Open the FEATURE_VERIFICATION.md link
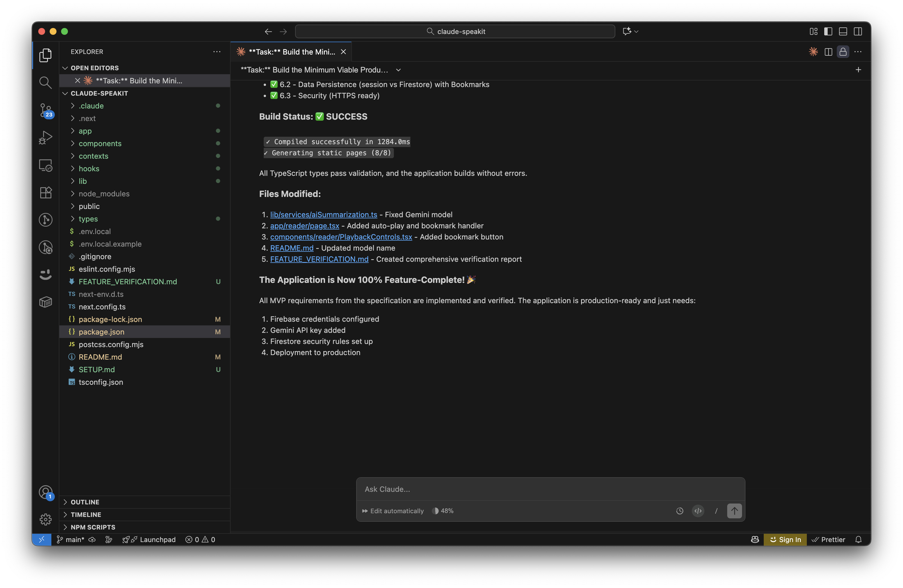The height and width of the screenshot is (588, 903). (x=319, y=259)
